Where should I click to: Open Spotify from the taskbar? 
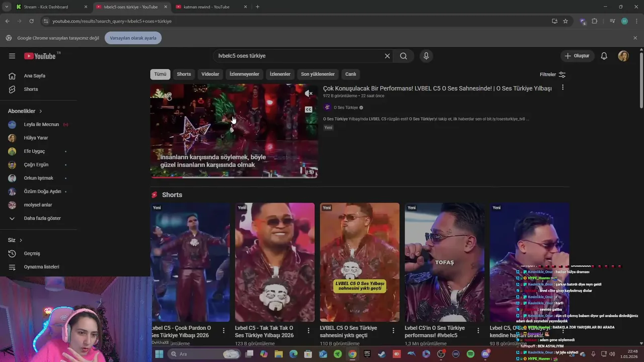(470, 354)
